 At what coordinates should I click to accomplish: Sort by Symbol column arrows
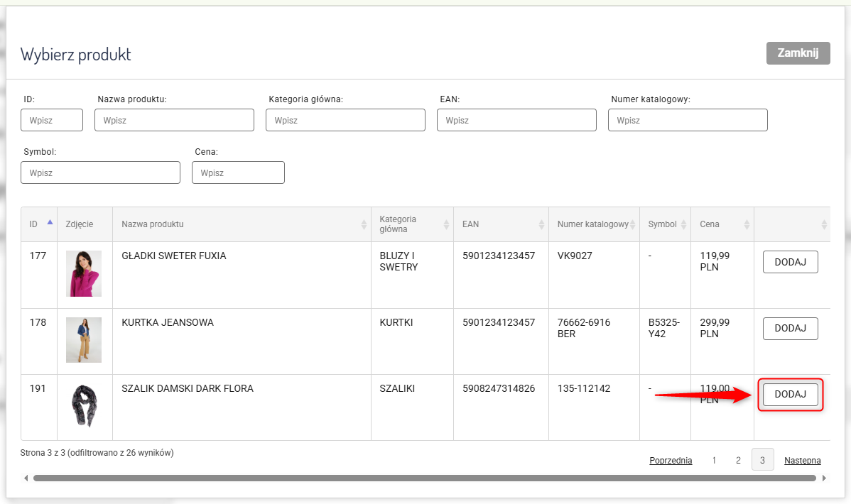click(683, 224)
